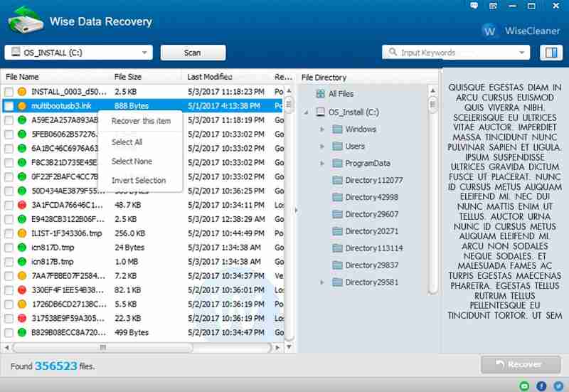Select the 317538E9F59A305 file row
This screenshot has height=392, width=569.
pos(144,318)
